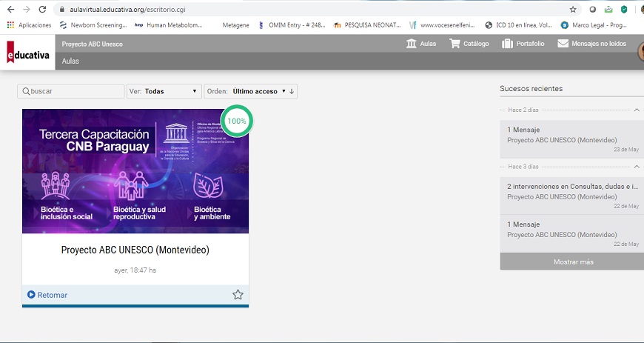Image resolution: width=644 pixels, height=343 pixels.
Task: Collapse the Hace 3 días section
Action: 637,167
